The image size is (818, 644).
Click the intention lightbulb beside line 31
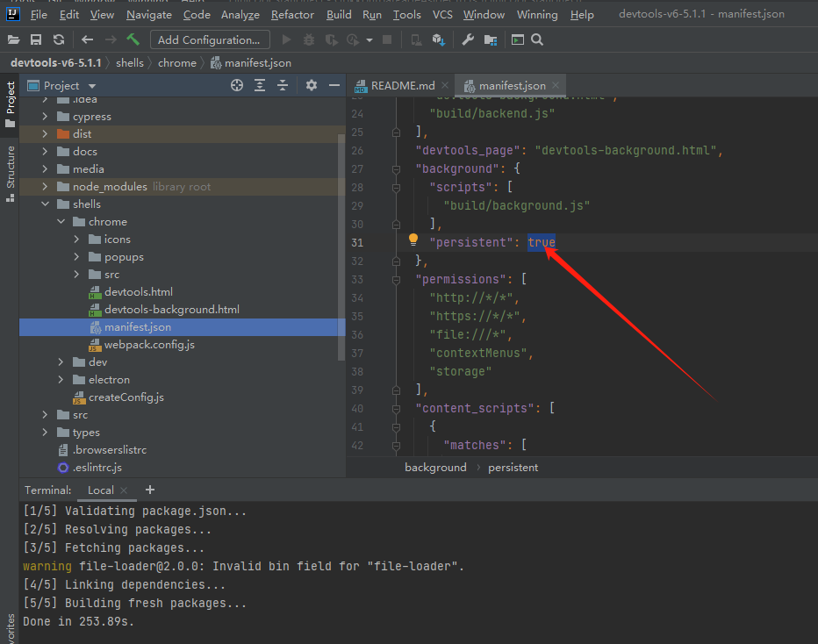(413, 239)
